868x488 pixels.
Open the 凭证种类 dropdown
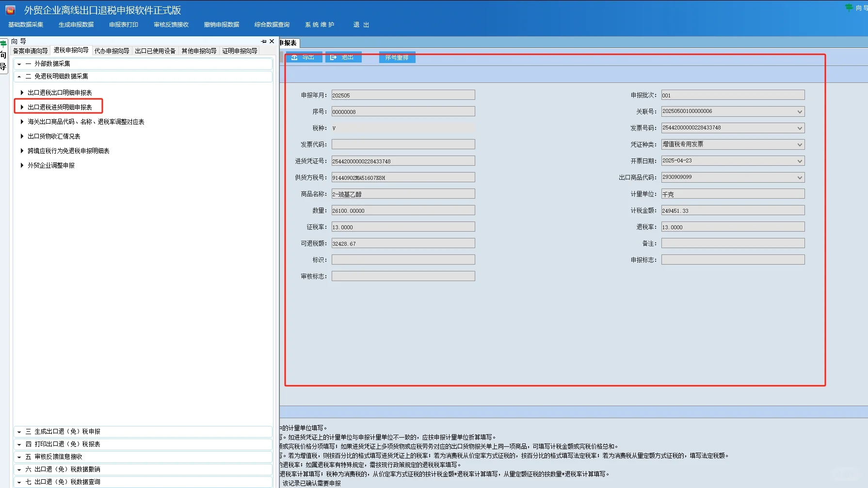pos(800,145)
